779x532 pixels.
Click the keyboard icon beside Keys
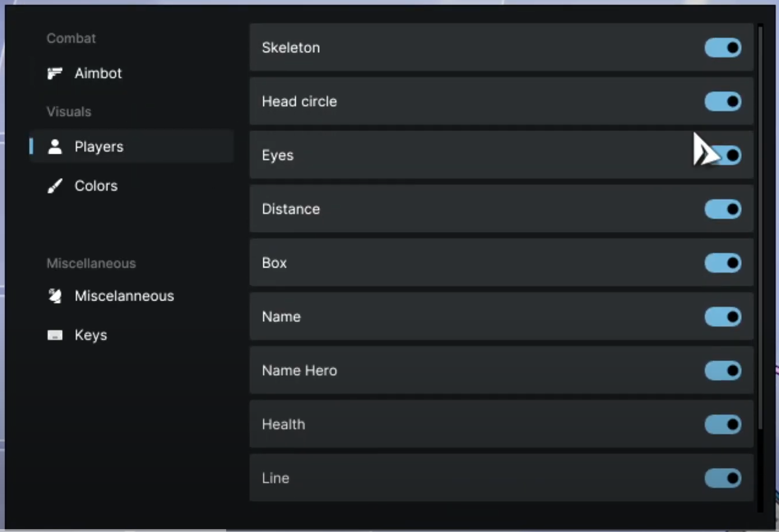click(55, 335)
